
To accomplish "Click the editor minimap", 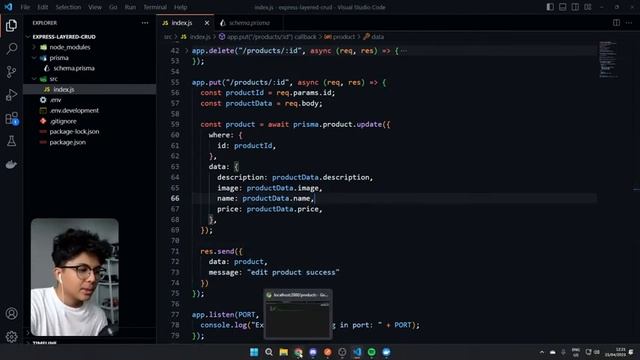I will coord(608,59).
